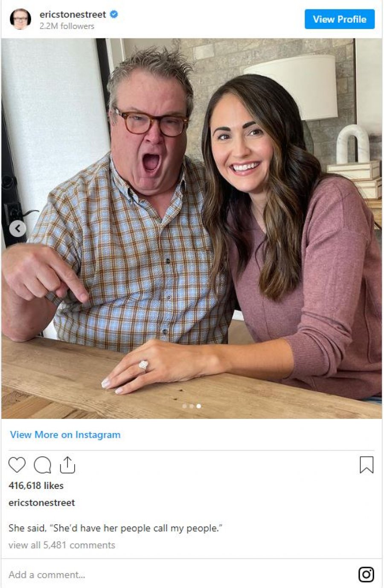Select the third carousel dot indicator
This screenshot has width=384, height=588.
(198, 406)
